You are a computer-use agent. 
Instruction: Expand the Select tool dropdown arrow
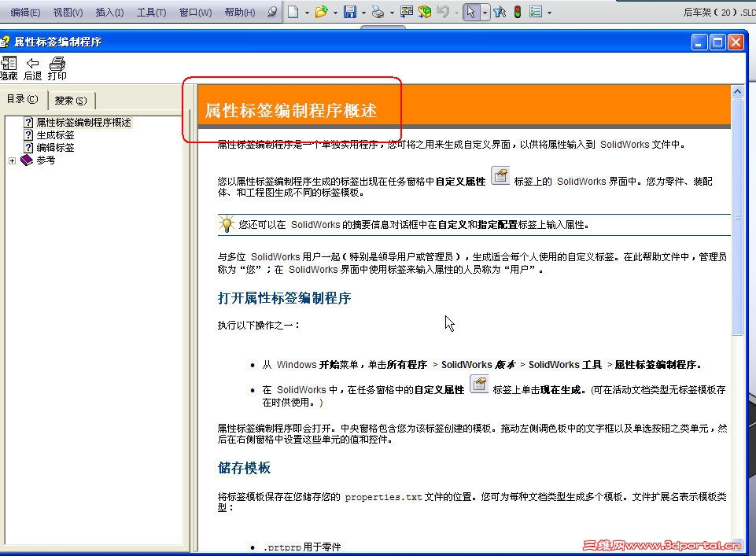(x=485, y=13)
